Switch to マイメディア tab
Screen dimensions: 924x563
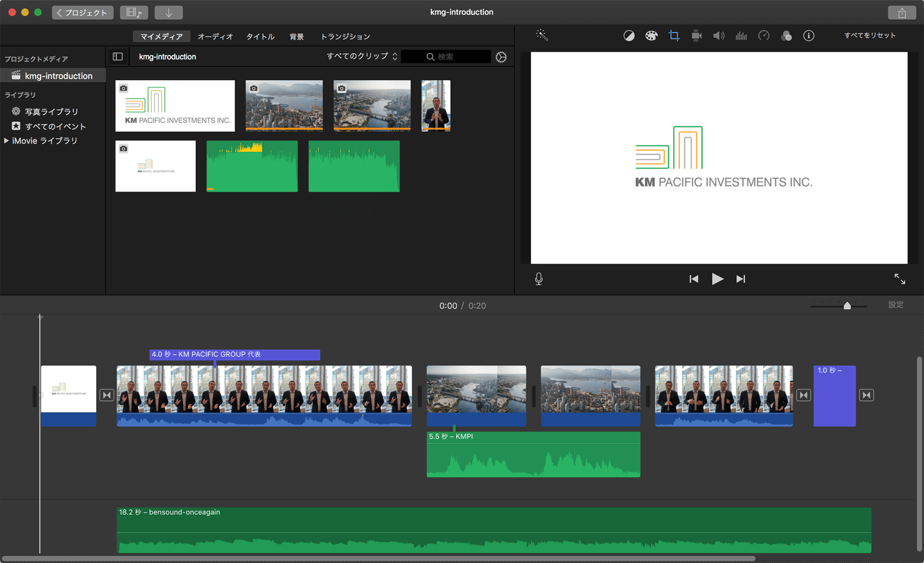click(x=161, y=36)
